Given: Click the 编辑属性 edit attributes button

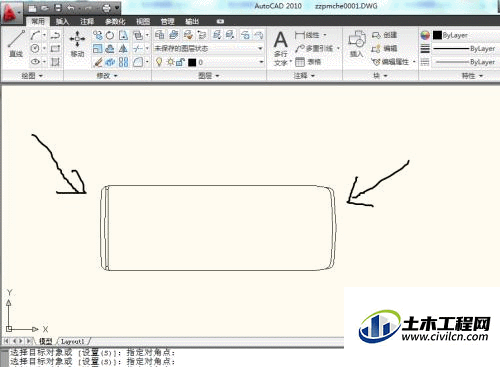Looking at the screenshot, I should (x=390, y=62).
